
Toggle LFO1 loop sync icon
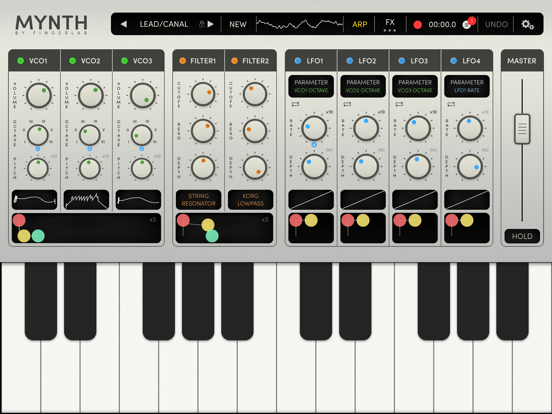pyautogui.click(x=295, y=104)
